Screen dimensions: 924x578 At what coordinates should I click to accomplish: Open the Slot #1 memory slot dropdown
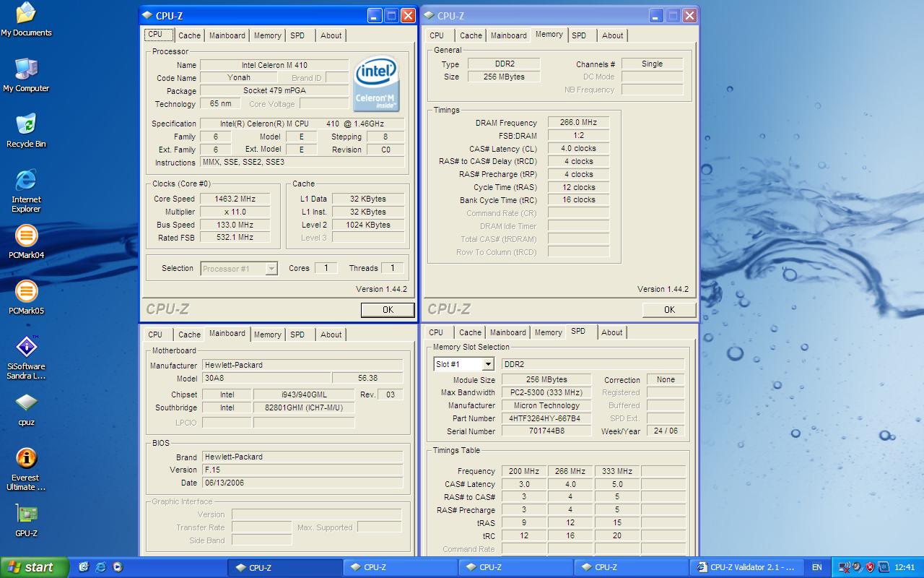click(x=488, y=364)
